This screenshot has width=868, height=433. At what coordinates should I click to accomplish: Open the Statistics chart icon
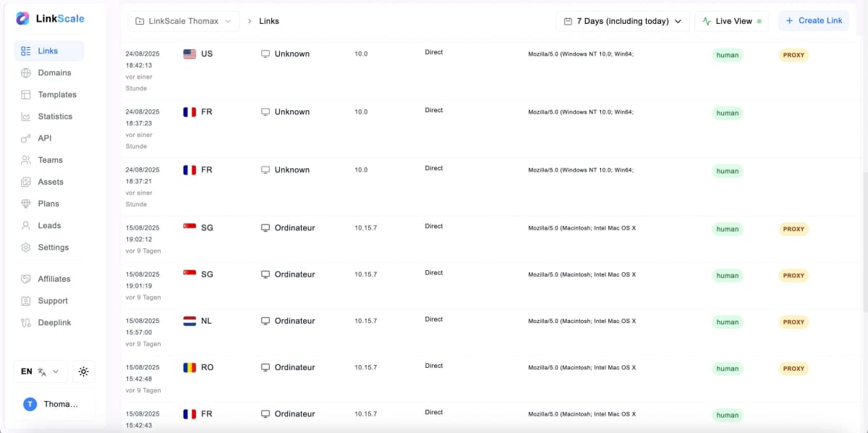26,117
